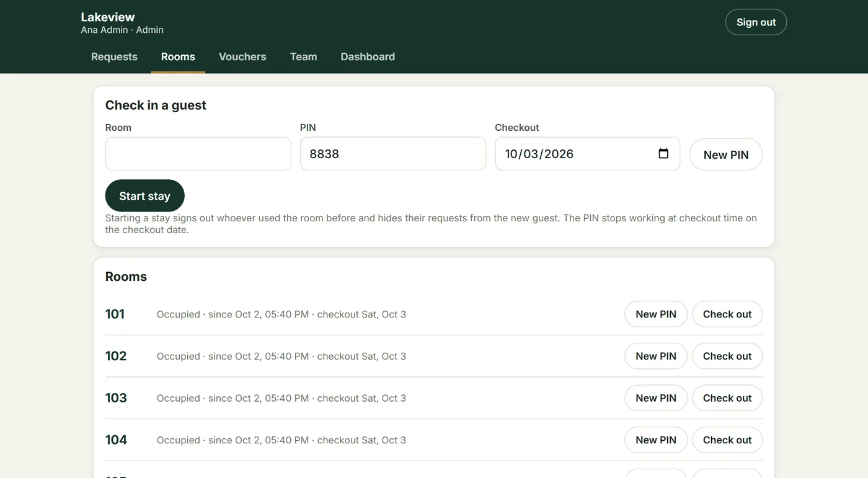
Task: Click the Check in a guest heading
Action: 156,105
